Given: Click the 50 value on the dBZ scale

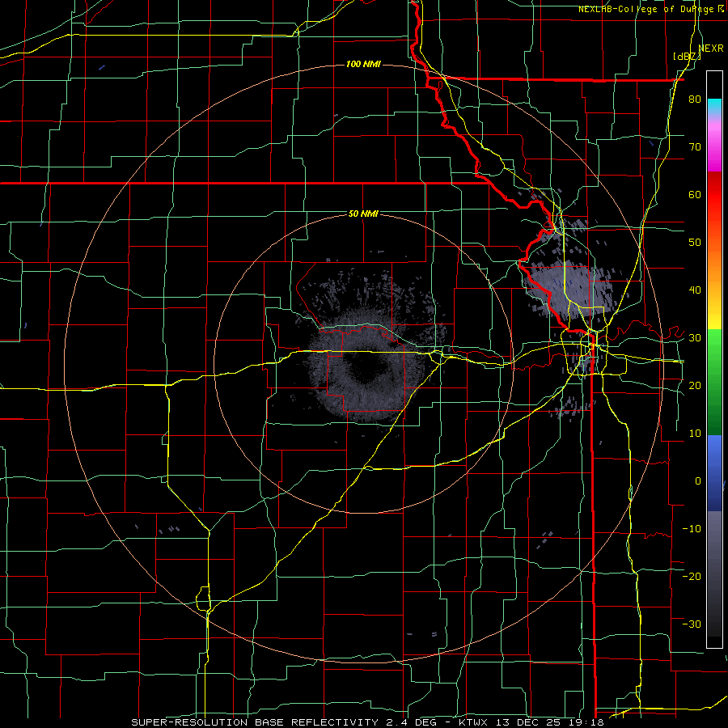Looking at the screenshot, I should (695, 243).
